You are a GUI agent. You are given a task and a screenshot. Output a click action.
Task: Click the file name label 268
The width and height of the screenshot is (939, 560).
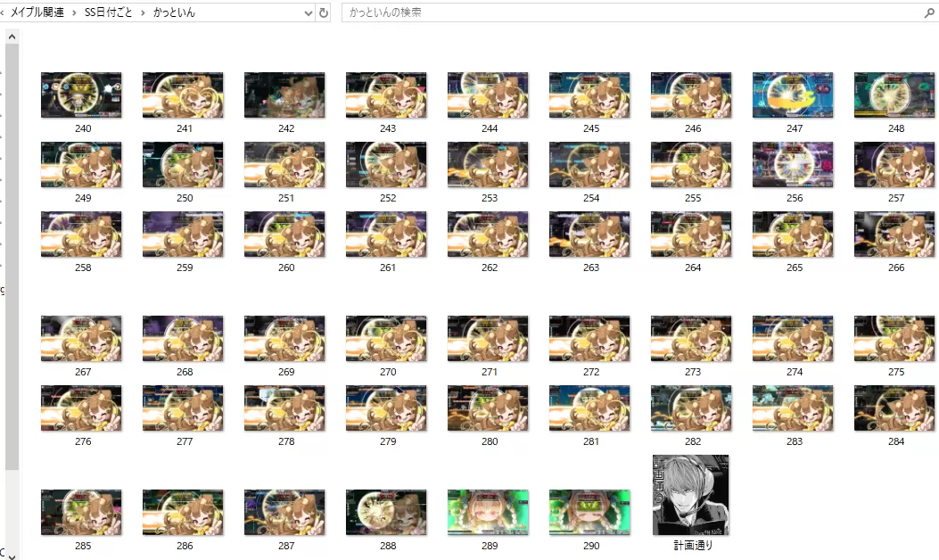185,371
